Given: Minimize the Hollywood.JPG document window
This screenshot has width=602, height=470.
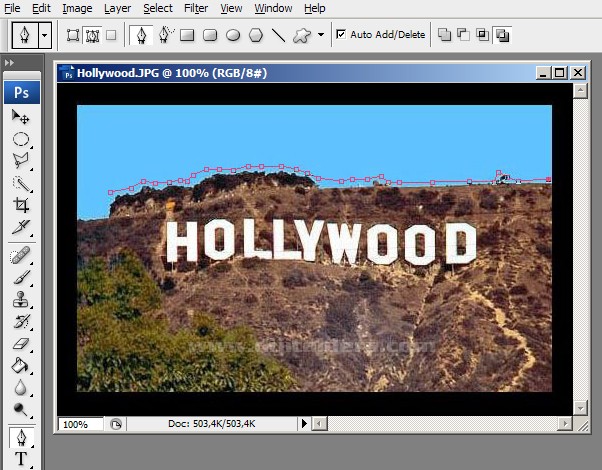Looking at the screenshot, I should [543, 73].
